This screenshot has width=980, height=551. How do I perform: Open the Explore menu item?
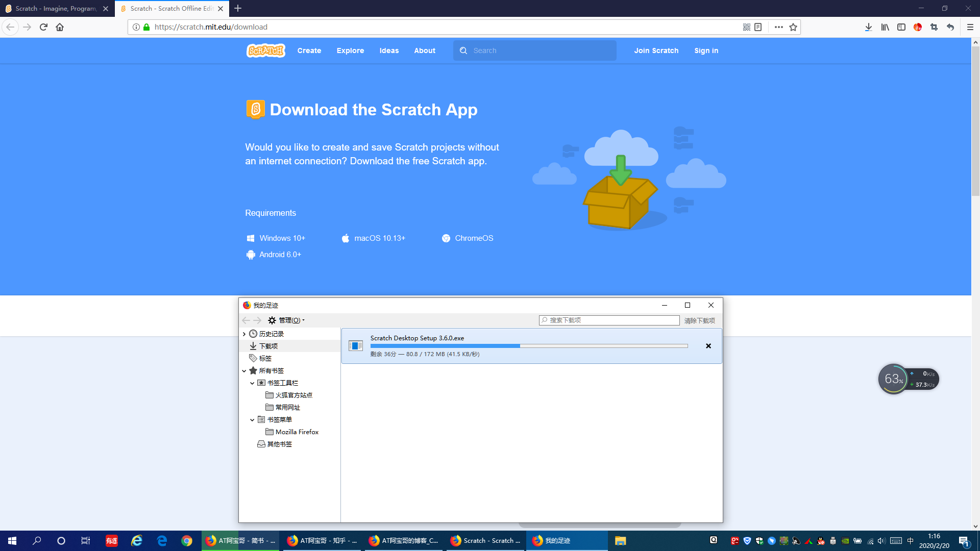[350, 51]
